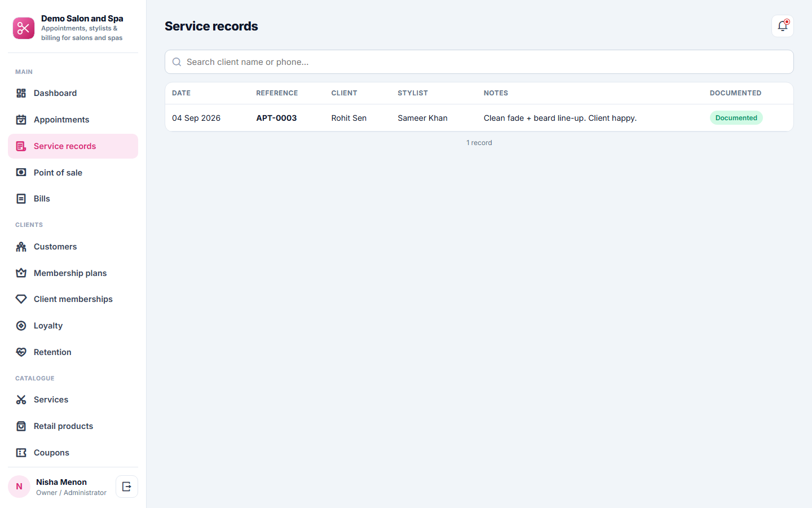Open Services catalogue

click(x=73, y=400)
